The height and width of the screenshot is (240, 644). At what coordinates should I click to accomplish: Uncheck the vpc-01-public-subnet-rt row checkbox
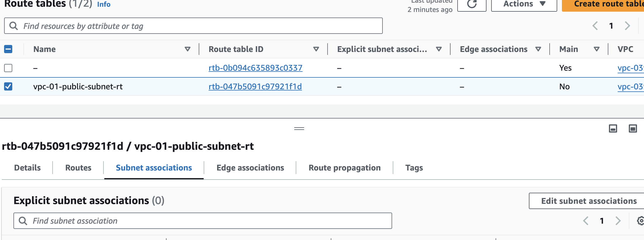tap(8, 86)
